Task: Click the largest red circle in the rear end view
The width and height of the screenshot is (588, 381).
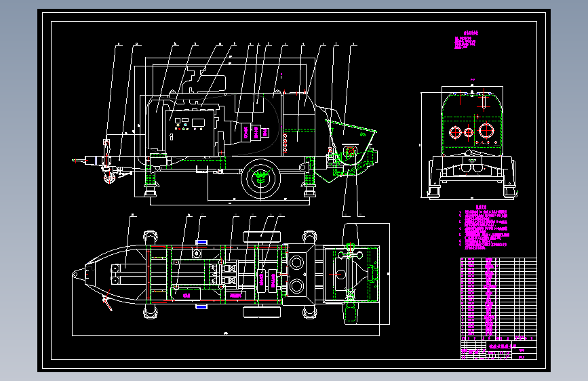Action: [486, 131]
